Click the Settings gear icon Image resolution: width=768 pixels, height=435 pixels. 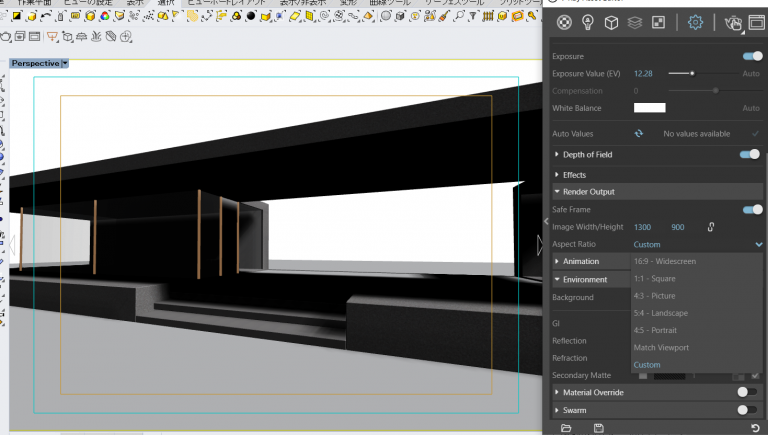point(695,23)
